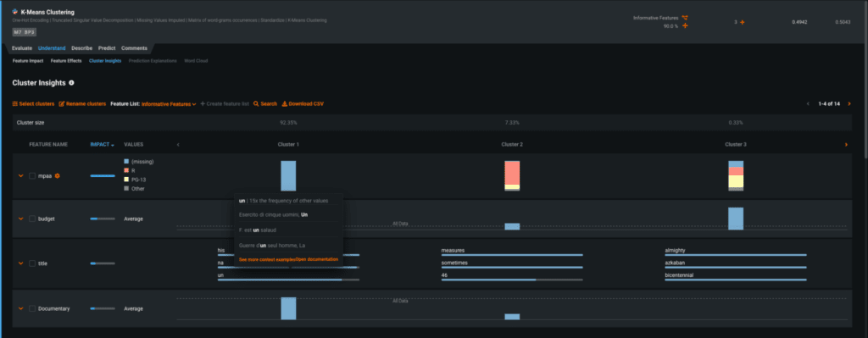Expand the mpaa feature row

point(21,176)
